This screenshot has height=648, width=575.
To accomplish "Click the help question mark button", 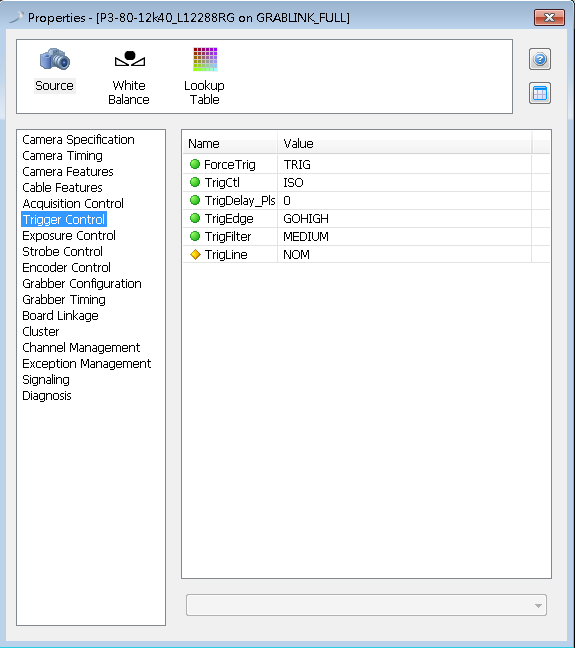I will [x=540, y=59].
